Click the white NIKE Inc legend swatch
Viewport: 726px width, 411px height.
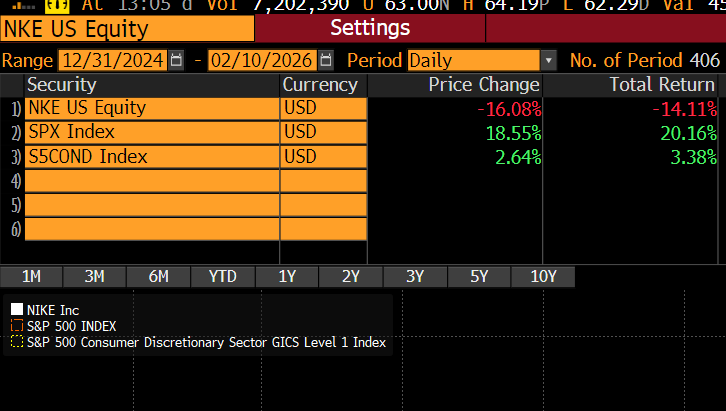coord(17,309)
